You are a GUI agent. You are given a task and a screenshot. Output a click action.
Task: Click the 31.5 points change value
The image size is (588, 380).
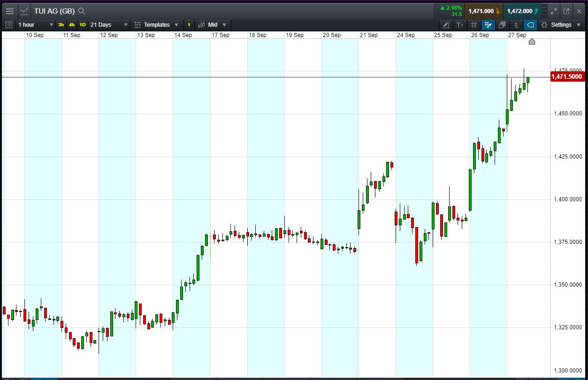click(x=457, y=14)
